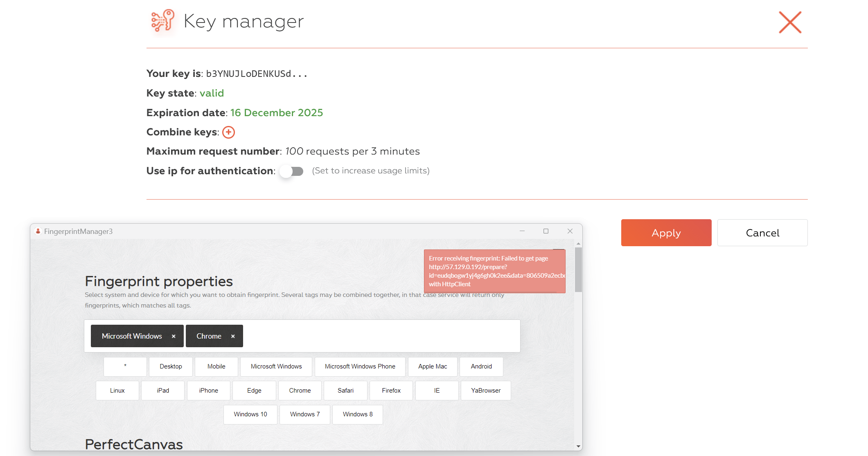Click the scrollbar down arrow in FingerprintManager3
Image resolution: width=868 pixels, height=456 pixels.
click(578, 446)
